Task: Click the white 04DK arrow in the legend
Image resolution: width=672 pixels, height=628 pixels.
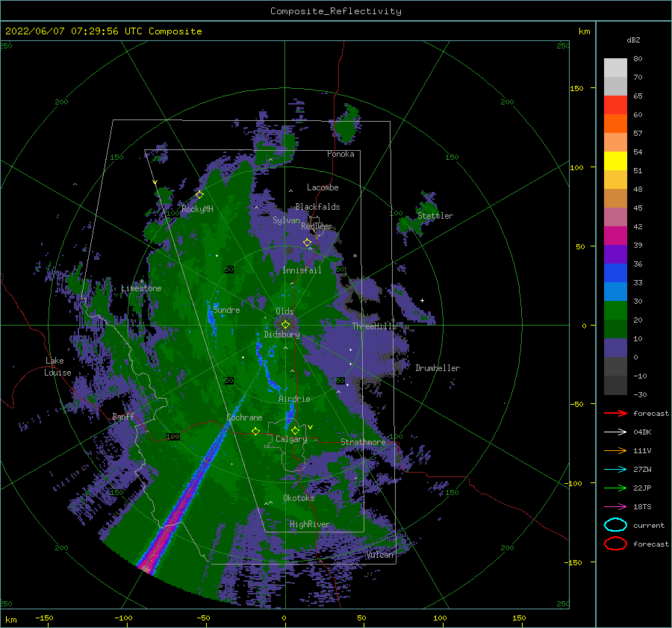Action: click(615, 432)
